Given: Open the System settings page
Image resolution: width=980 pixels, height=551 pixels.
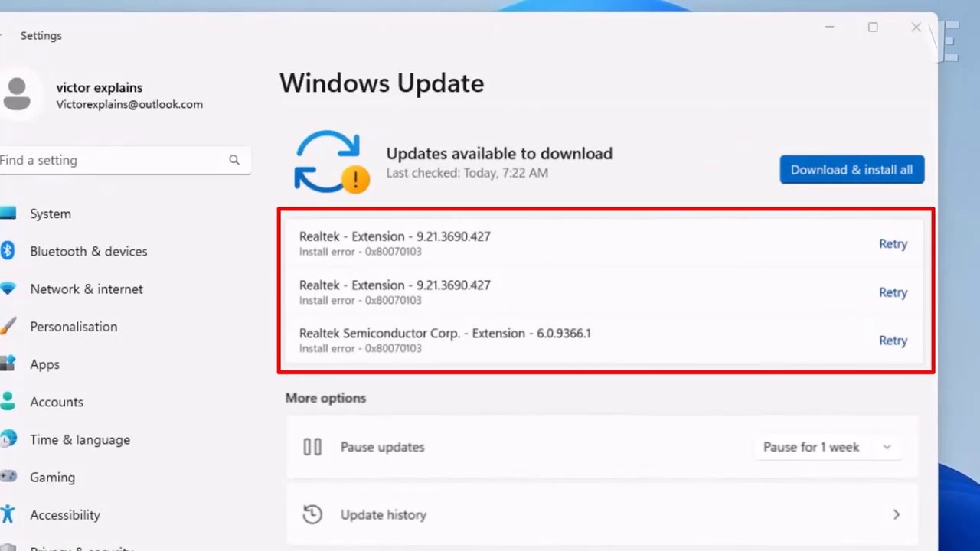Looking at the screenshot, I should click(51, 214).
